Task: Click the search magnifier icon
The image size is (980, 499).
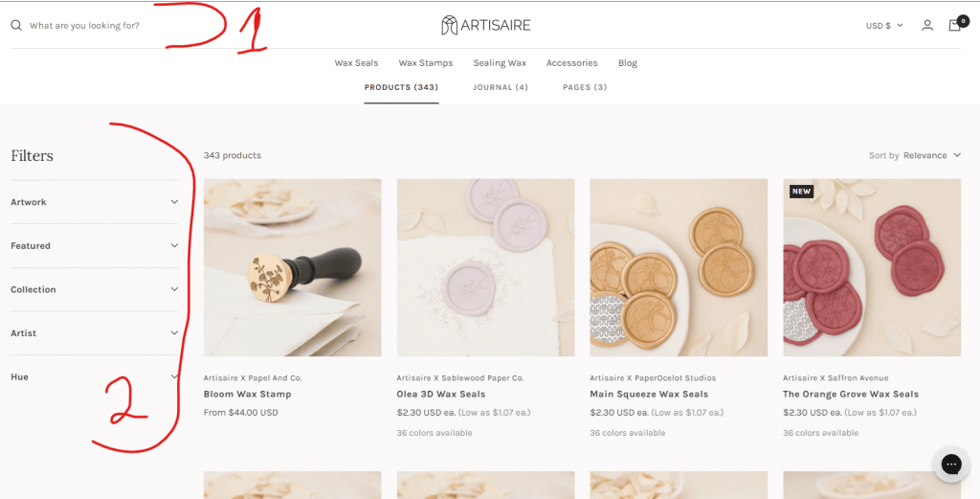Action: click(x=16, y=26)
